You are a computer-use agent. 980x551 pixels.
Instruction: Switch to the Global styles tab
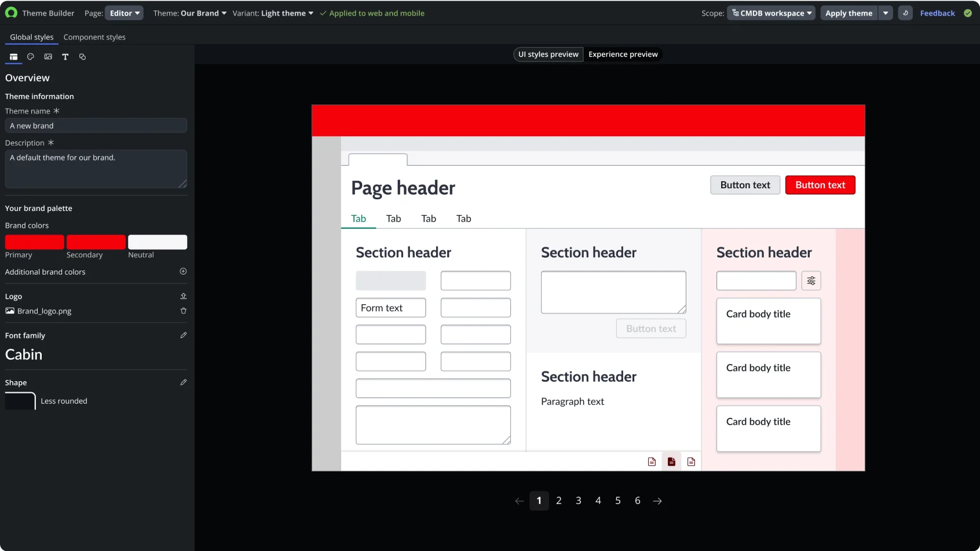(32, 37)
